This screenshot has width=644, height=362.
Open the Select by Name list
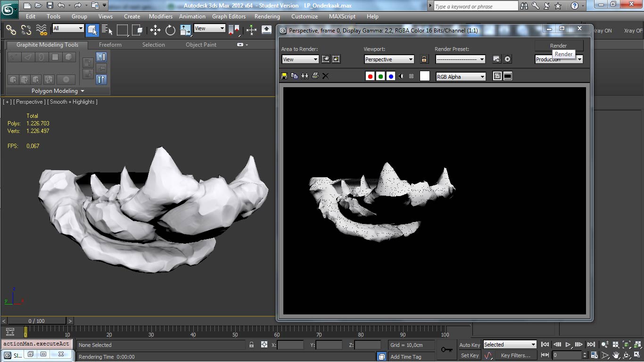107,30
